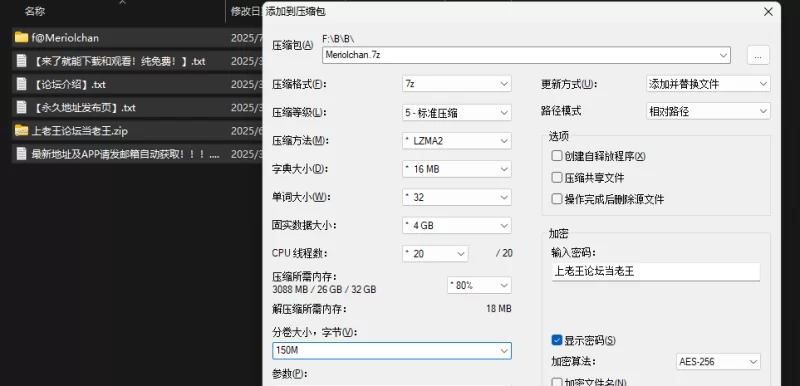This screenshot has height=386, width=800.
Task: Enable 创建自释放程序 checkbox
Action: point(557,156)
